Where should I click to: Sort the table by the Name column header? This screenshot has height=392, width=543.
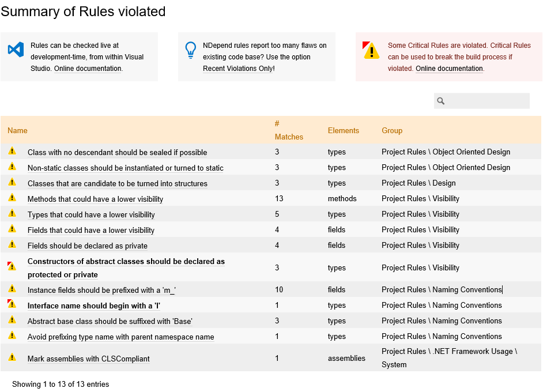pos(17,130)
